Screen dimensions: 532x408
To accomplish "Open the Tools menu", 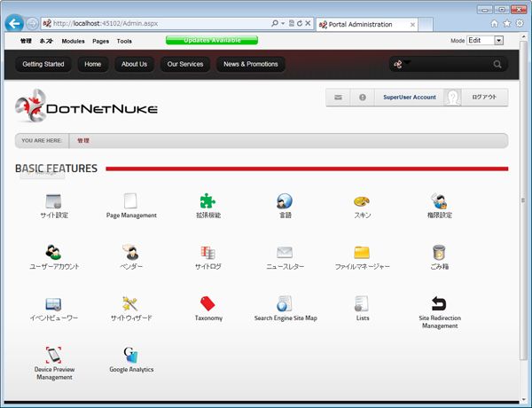I will [x=124, y=41].
